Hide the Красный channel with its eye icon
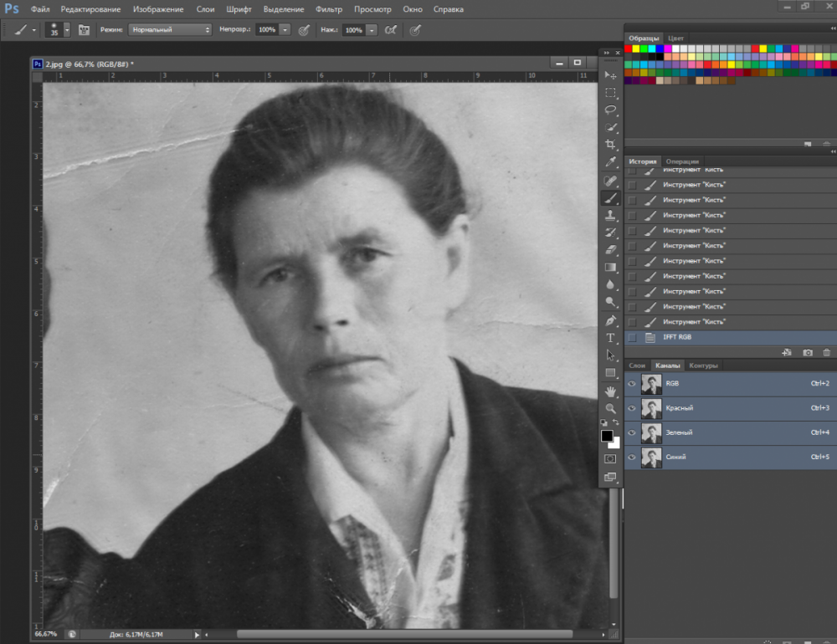The image size is (837, 644). click(x=632, y=408)
